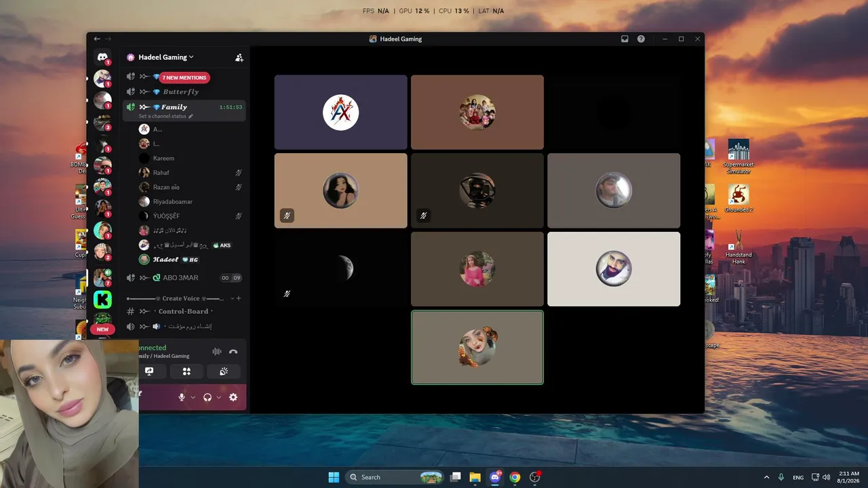
Task: Focus the moon avatar participant tile
Action: click(x=341, y=269)
